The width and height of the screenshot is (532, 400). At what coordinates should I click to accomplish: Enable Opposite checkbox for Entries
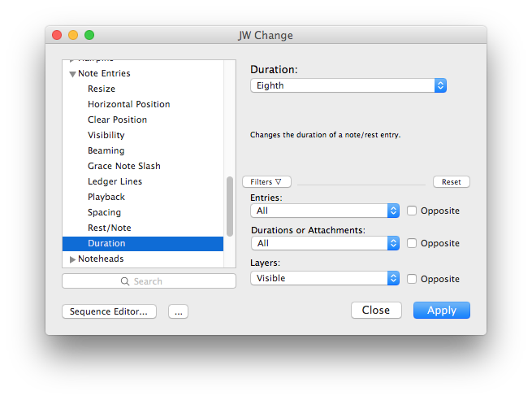pos(413,211)
